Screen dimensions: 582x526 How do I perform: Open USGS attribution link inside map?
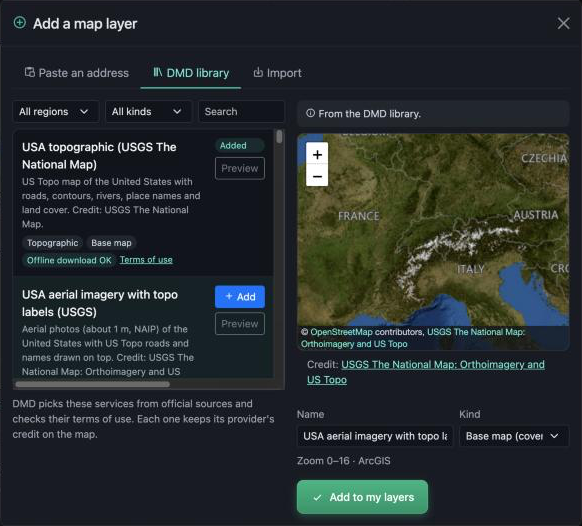pyautogui.click(x=413, y=338)
